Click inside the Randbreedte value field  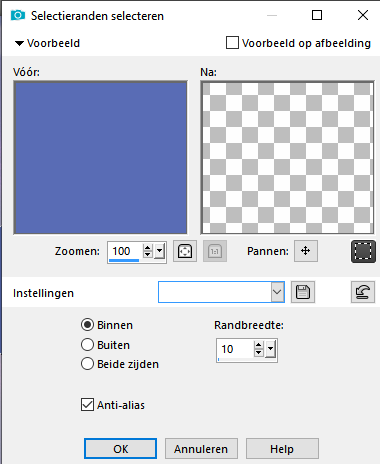(235, 349)
